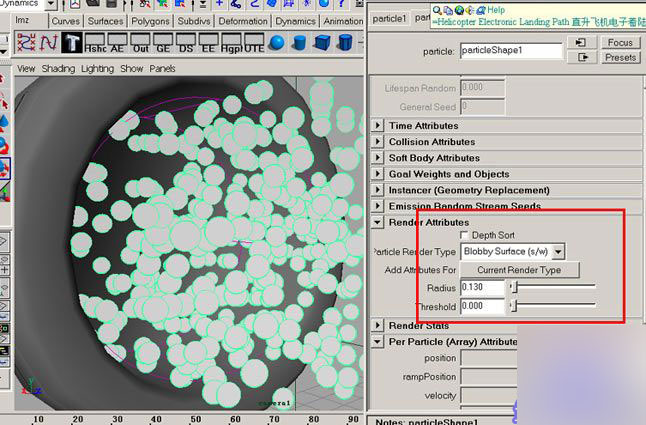The height and width of the screenshot is (425, 646).
Task: Switch to the Dynamics shelf tab
Action: click(x=295, y=21)
